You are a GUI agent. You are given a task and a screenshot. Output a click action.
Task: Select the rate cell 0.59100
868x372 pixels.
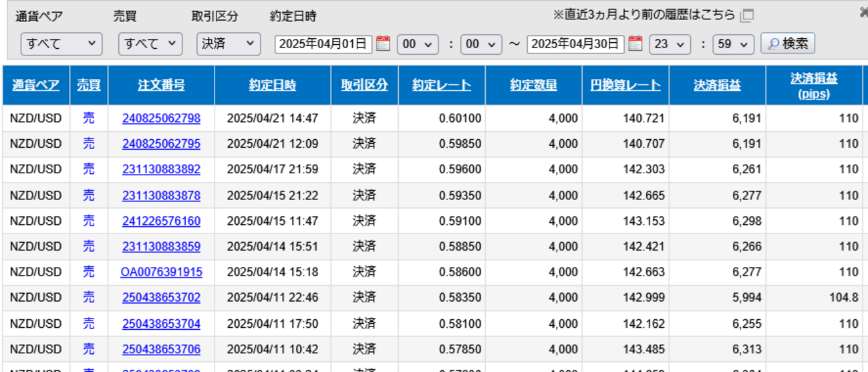coord(442,221)
